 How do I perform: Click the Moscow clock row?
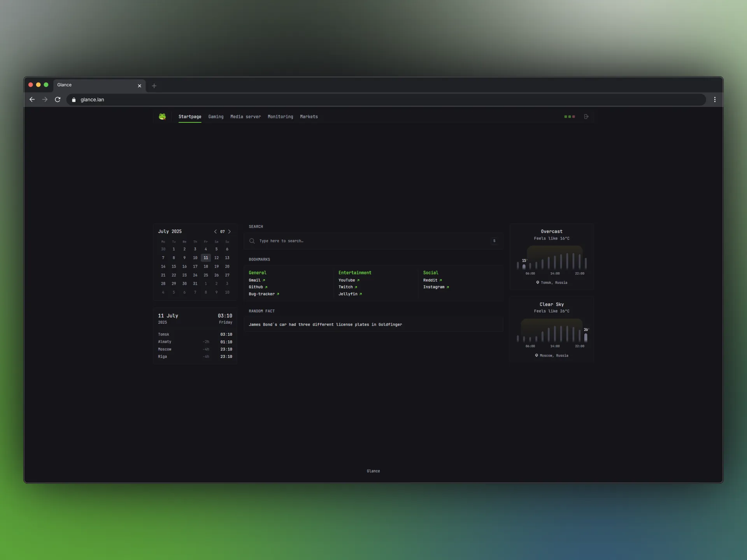(195, 349)
